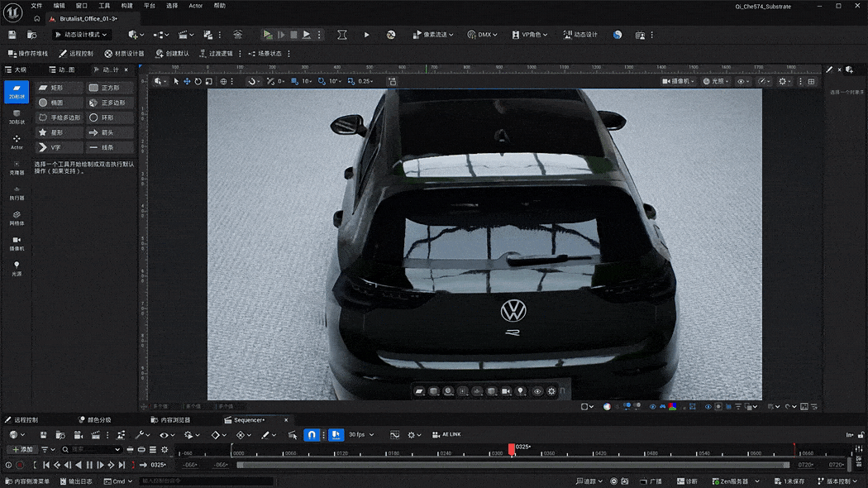Select the line (线条) shape tool
Image resolution: width=868 pixels, height=488 pixels.
coord(110,147)
